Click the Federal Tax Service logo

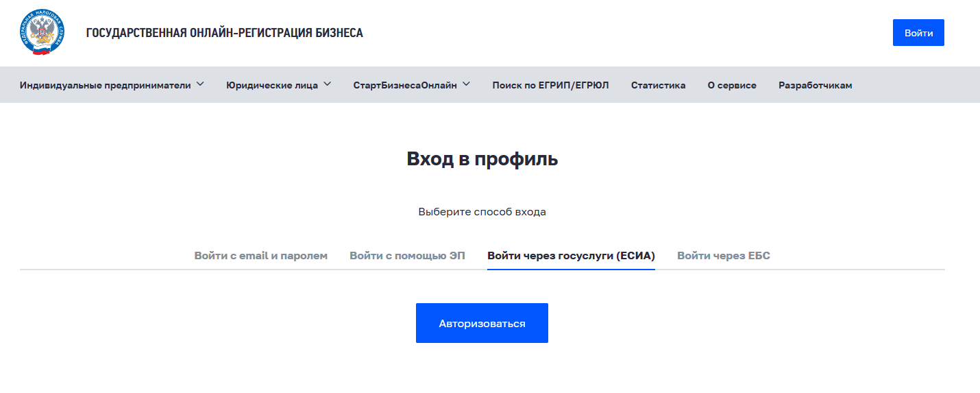(42, 33)
